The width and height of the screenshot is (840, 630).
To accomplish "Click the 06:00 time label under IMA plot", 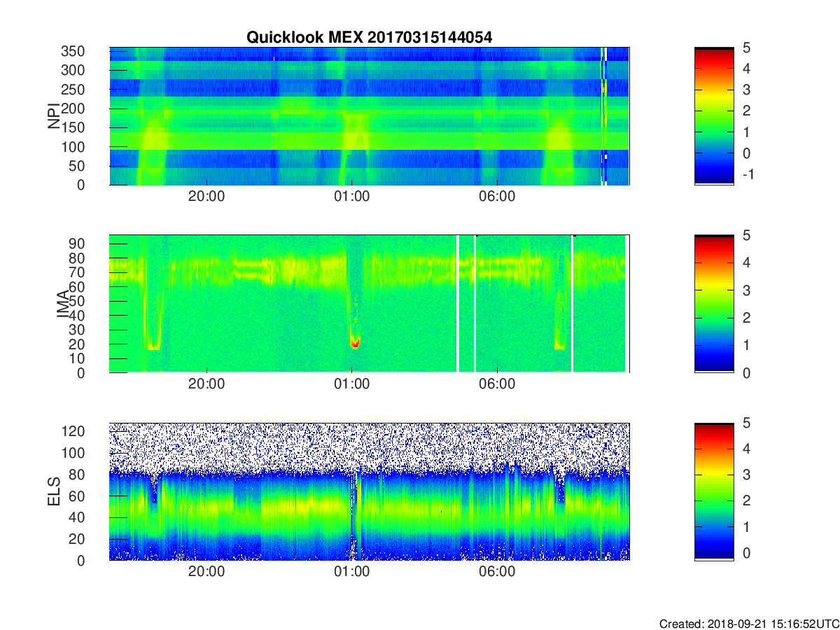I will coord(497,384).
